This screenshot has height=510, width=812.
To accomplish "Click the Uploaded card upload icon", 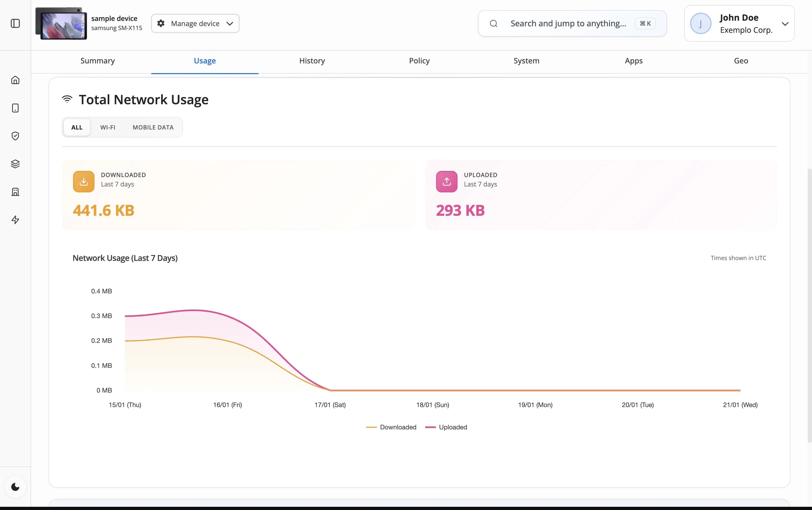I will click(x=446, y=181).
